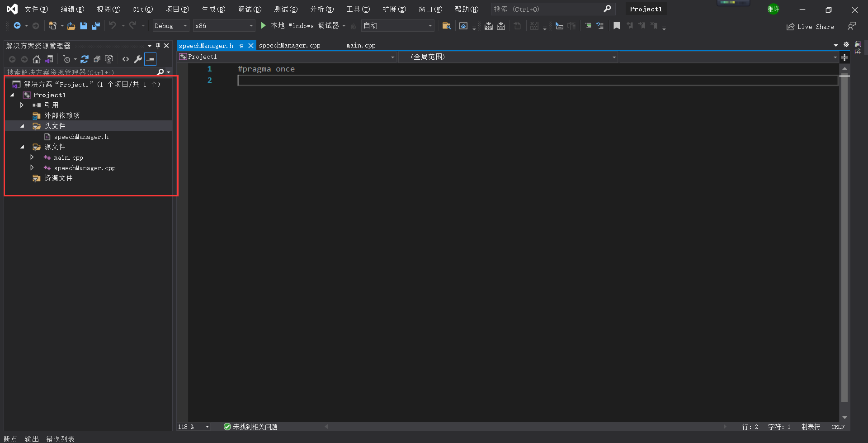868x443 pixels.
Task: Toggle preview selected items in Solution Explorer
Action: pyautogui.click(x=151, y=59)
